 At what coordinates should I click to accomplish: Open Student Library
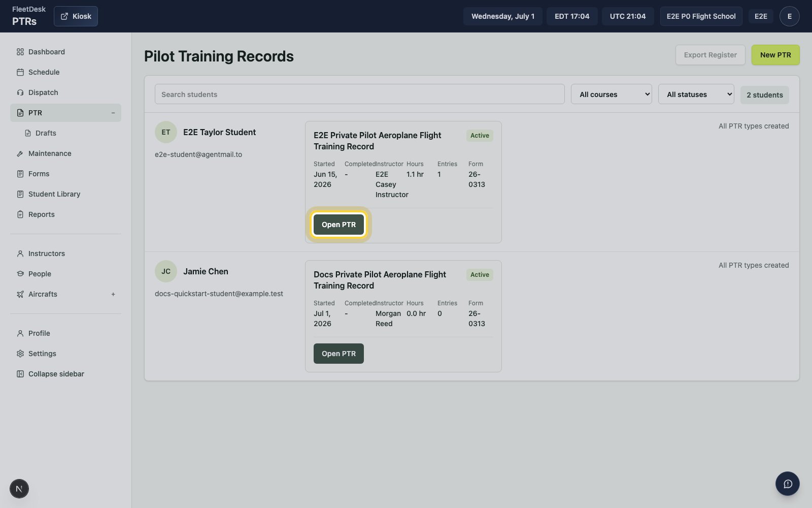click(x=65, y=194)
